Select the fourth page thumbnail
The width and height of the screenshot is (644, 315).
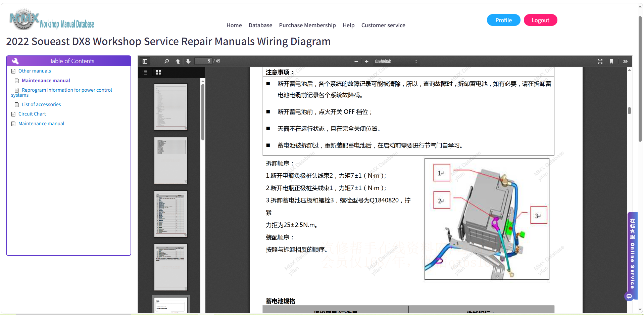171,267
